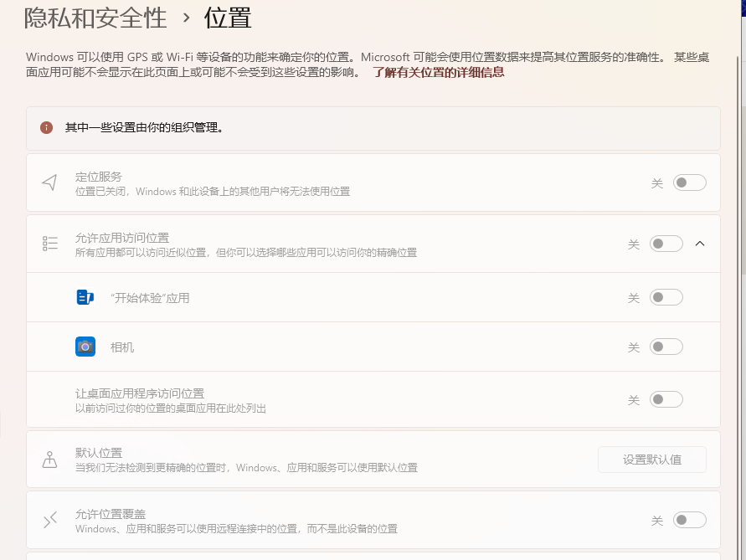
Task: Go back to 隐私和安全性 breadcrumb
Action: point(95,18)
